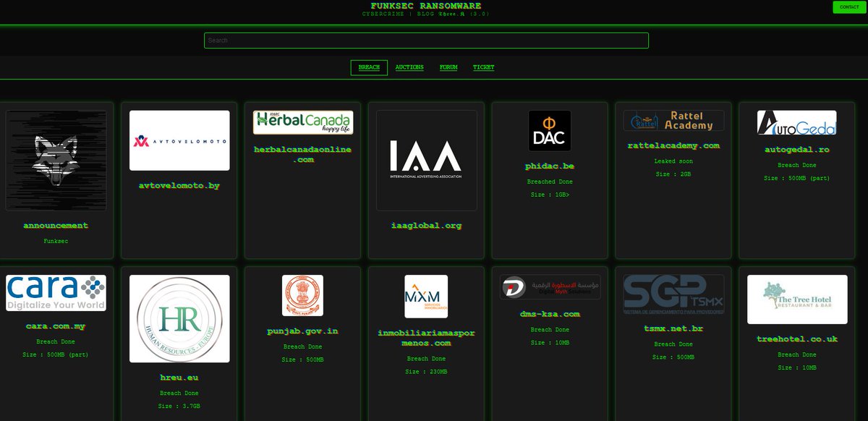The image size is (868, 421).
Task: Click the DAC logo image
Action: (x=550, y=132)
